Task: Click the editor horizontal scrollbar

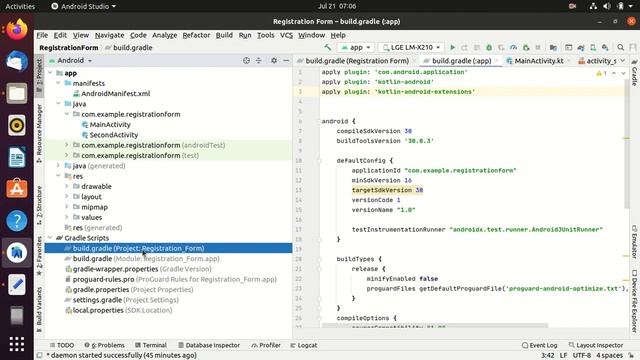Action: click(x=435, y=326)
